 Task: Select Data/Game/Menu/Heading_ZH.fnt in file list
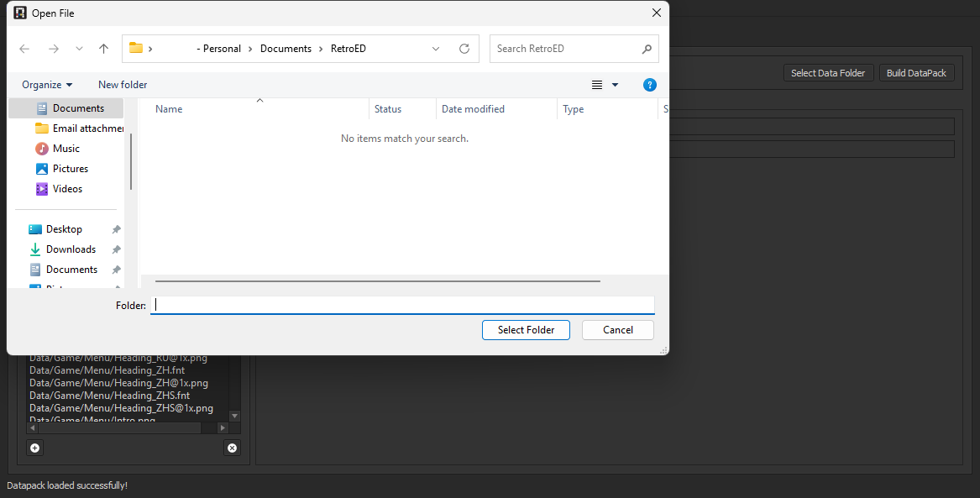[x=107, y=370]
